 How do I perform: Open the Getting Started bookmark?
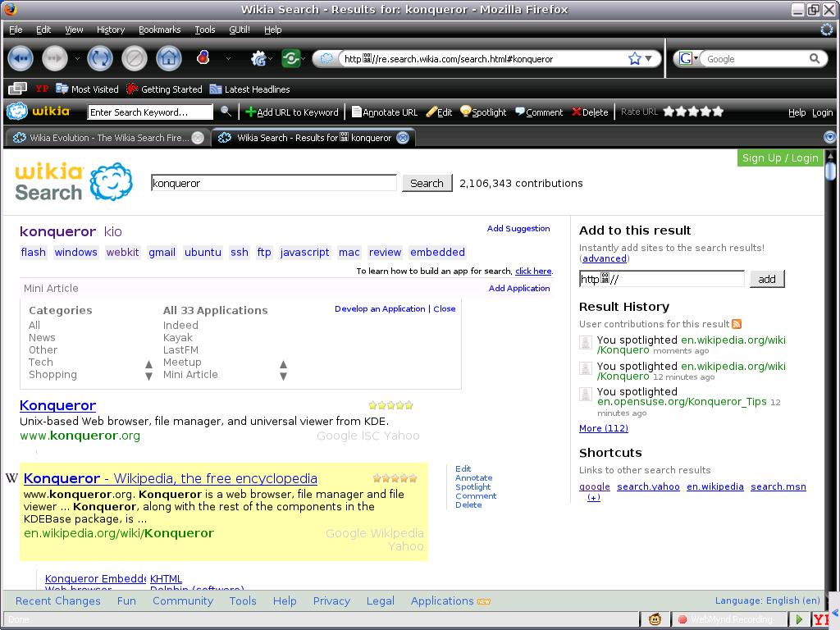(164, 89)
